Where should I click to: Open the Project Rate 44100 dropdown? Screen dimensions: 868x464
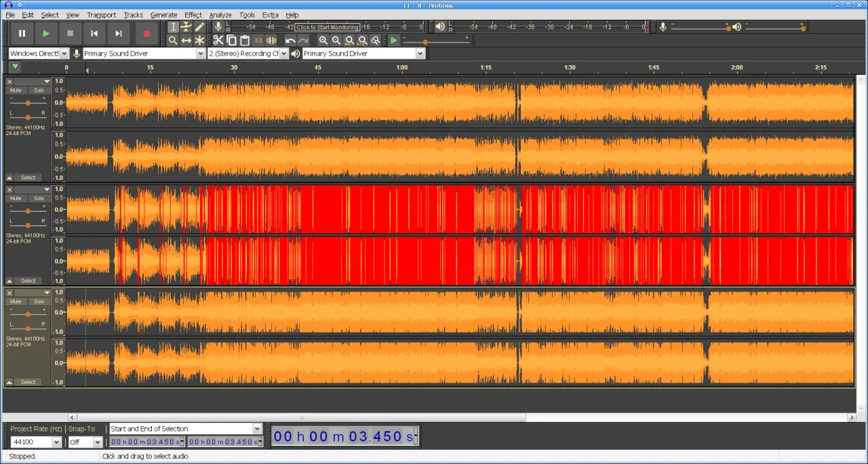point(36,442)
